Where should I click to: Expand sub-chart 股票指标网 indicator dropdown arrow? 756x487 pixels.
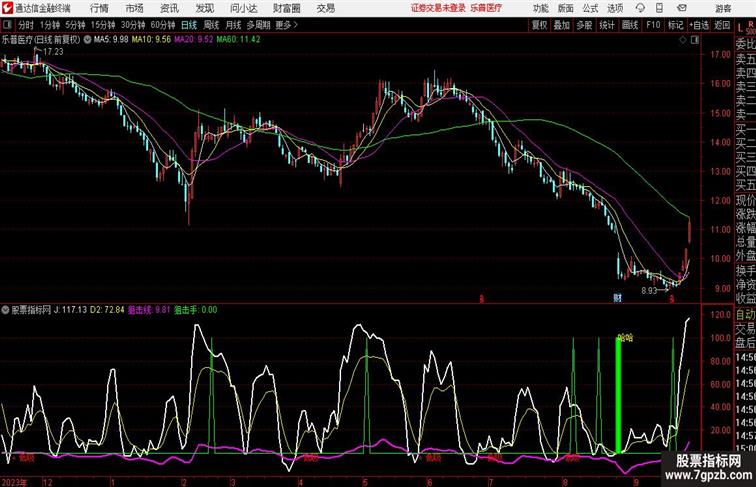coord(5,310)
